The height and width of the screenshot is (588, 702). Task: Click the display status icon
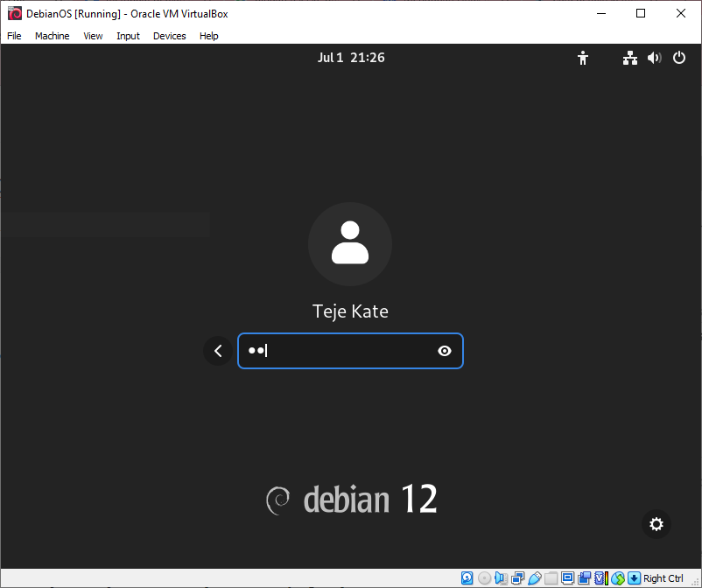(568, 578)
